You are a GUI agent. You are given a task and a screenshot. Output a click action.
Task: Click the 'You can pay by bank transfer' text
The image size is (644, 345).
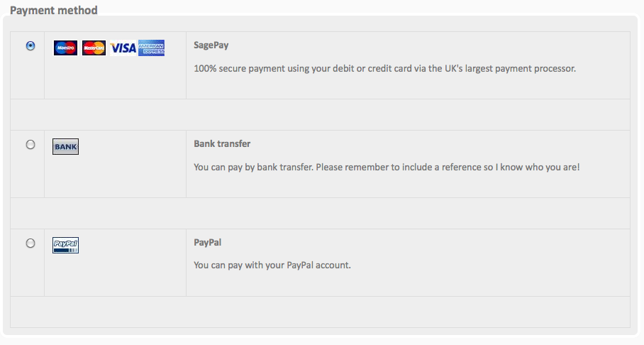click(x=387, y=167)
